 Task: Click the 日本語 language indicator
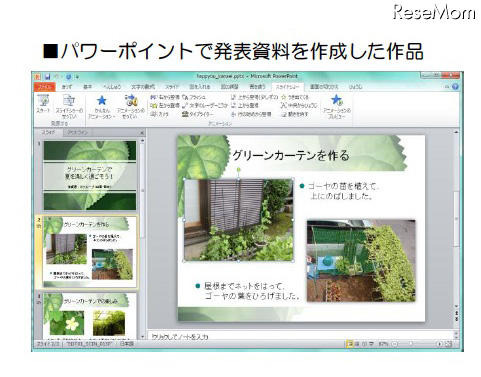coord(127,344)
